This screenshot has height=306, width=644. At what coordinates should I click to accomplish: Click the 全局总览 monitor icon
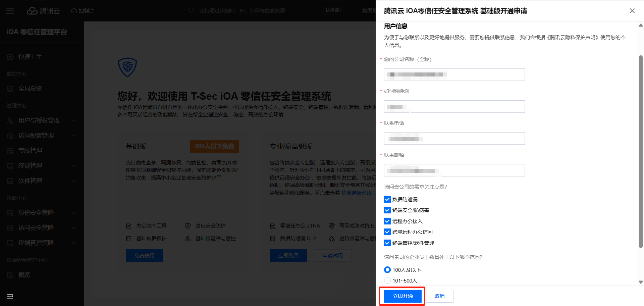pos(10,89)
